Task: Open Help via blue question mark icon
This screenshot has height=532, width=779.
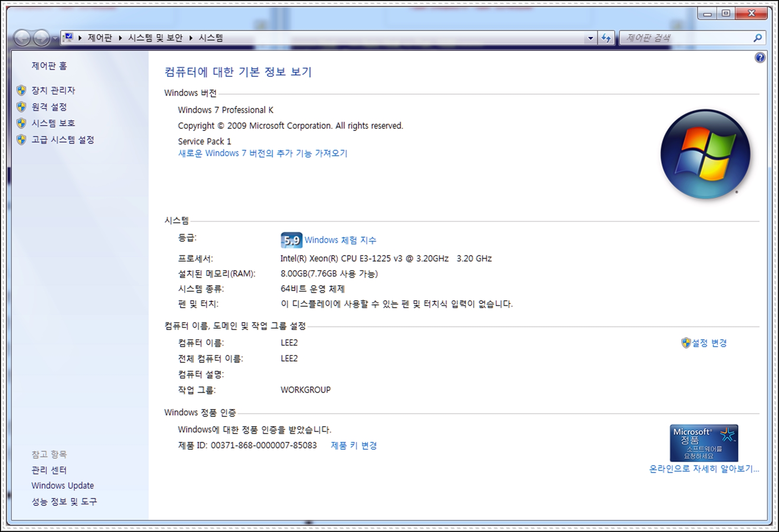Action: [760, 58]
